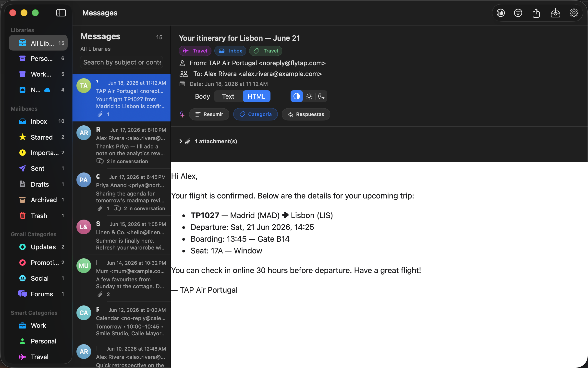588x368 pixels.
Task: Click the From sender person icon
Action: [182, 63]
